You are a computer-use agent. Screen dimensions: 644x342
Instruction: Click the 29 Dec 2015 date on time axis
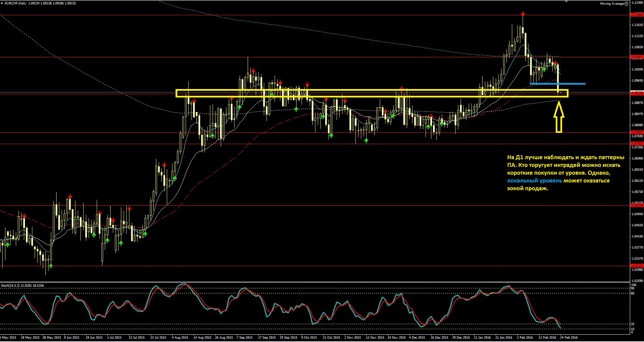(x=461, y=338)
